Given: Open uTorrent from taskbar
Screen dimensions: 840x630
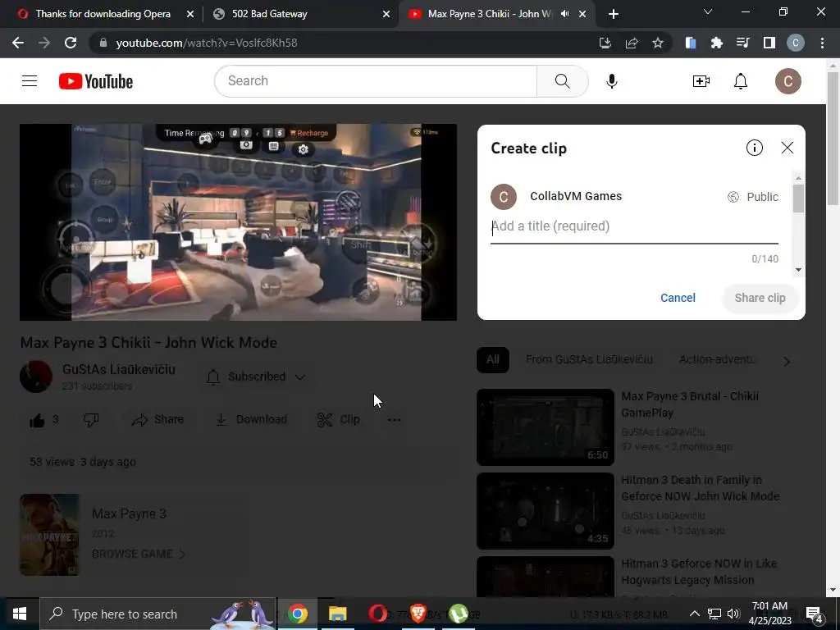Looking at the screenshot, I should (x=459, y=614).
